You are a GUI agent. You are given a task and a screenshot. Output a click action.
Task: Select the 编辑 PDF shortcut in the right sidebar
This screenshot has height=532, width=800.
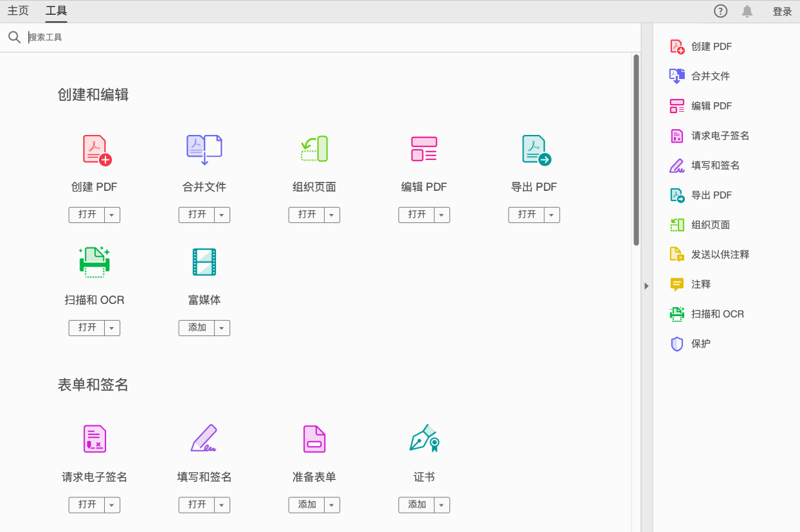700,106
